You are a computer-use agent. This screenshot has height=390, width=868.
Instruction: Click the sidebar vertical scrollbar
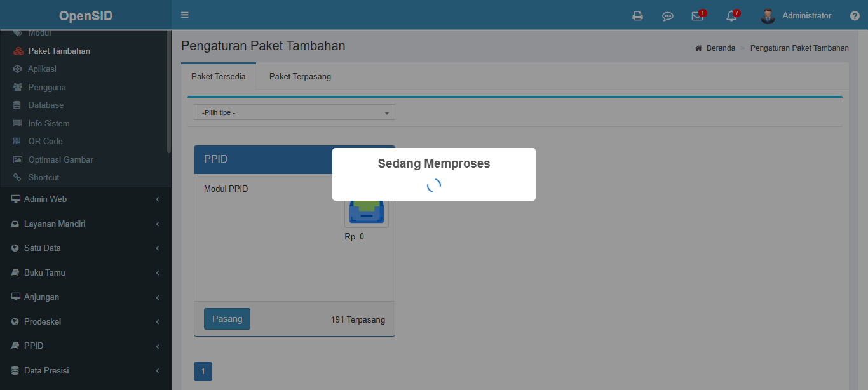[169, 92]
